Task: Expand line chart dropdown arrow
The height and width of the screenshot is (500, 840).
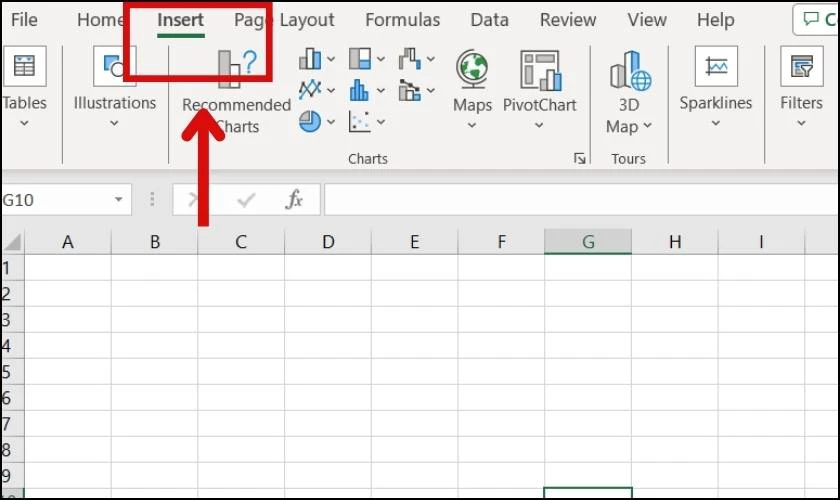Action: [x=331, y=90]
